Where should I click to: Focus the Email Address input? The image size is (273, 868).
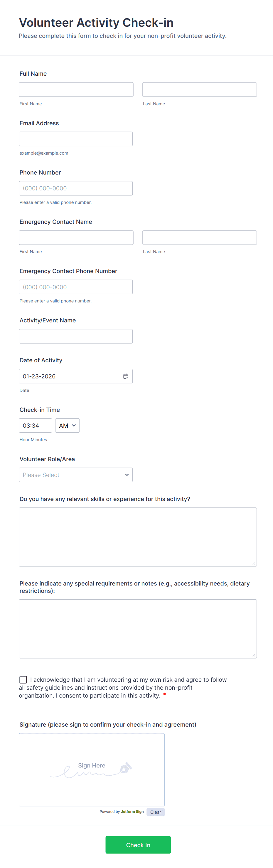pos(76,138)
